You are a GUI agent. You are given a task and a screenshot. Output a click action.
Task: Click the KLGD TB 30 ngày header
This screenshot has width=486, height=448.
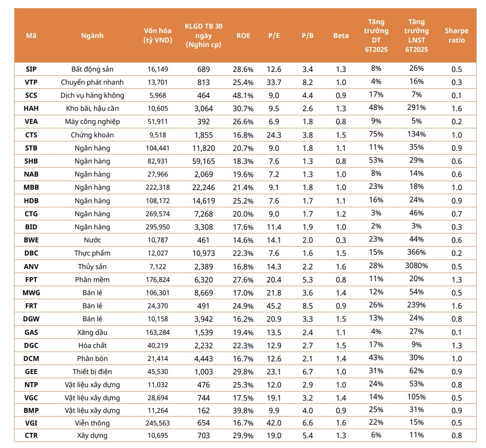[203, 36]
